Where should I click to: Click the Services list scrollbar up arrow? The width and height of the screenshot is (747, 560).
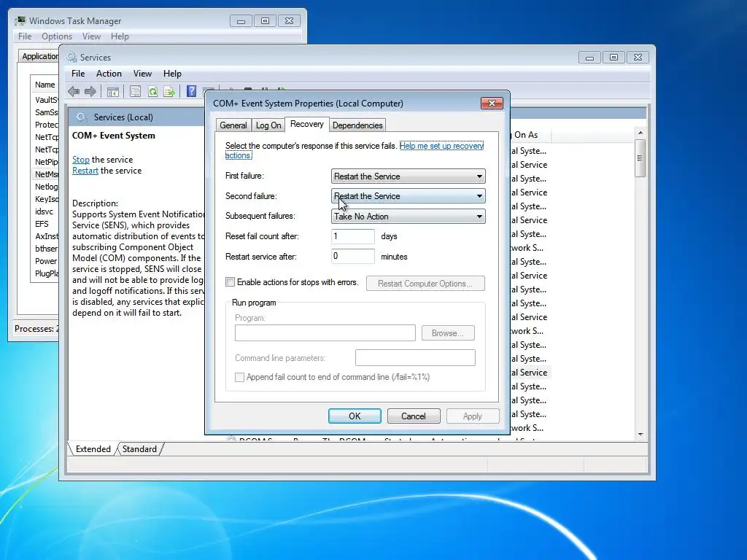click(x=640, y=133)
